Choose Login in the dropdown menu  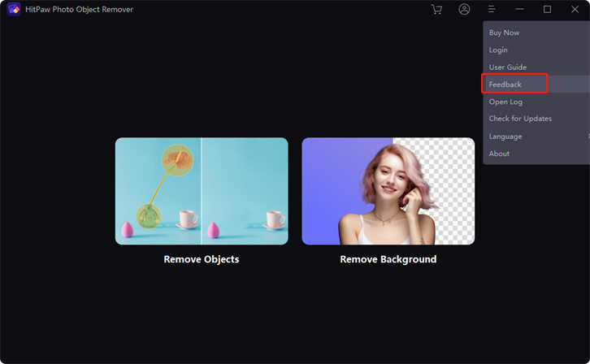tap(498, 50)
